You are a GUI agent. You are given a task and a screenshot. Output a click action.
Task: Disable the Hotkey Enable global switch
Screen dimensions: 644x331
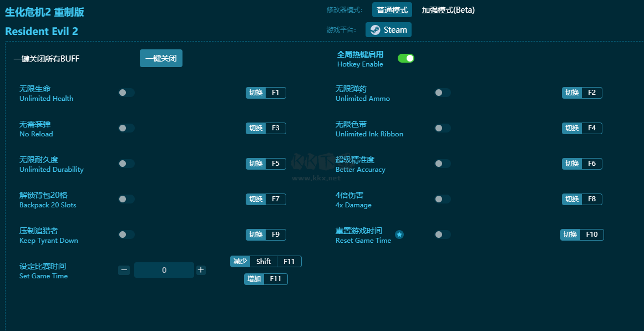[x=406, y=58]
